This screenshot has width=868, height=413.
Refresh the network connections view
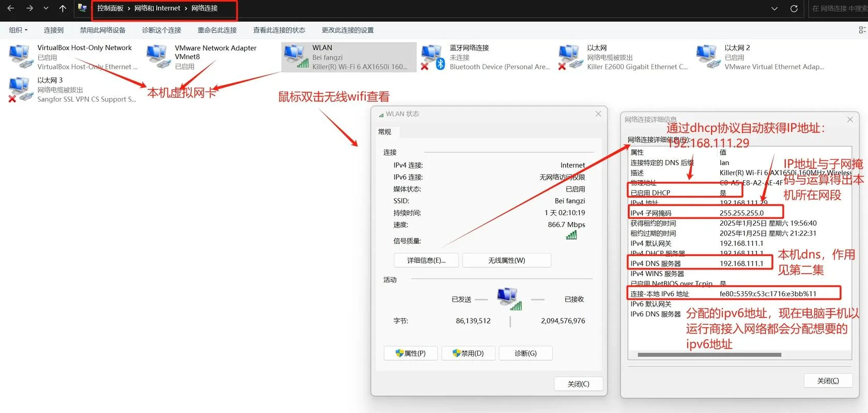click(x=794, y=8)
